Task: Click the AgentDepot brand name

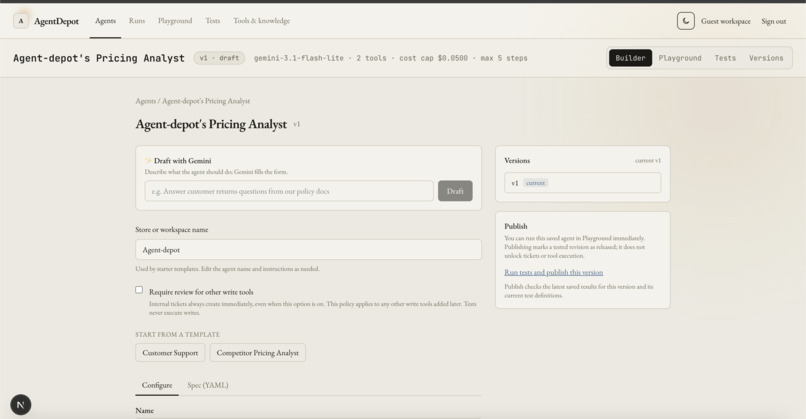Action: click(x=57, y=21)
